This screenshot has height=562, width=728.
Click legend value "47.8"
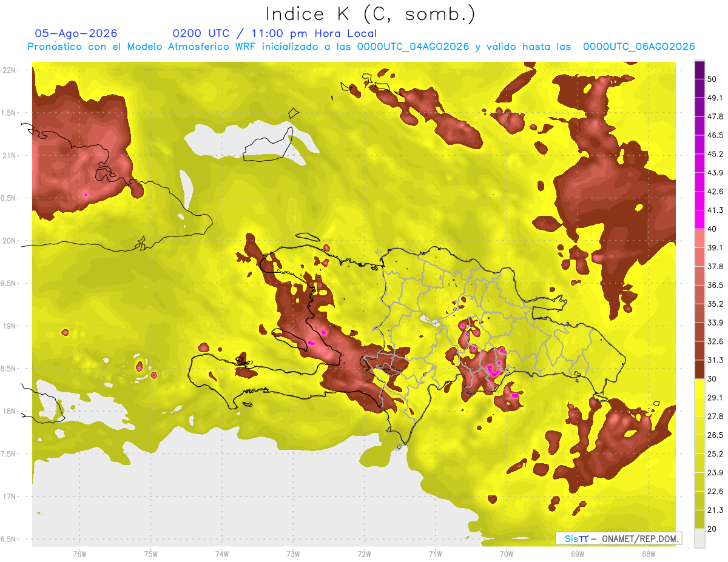715,116
